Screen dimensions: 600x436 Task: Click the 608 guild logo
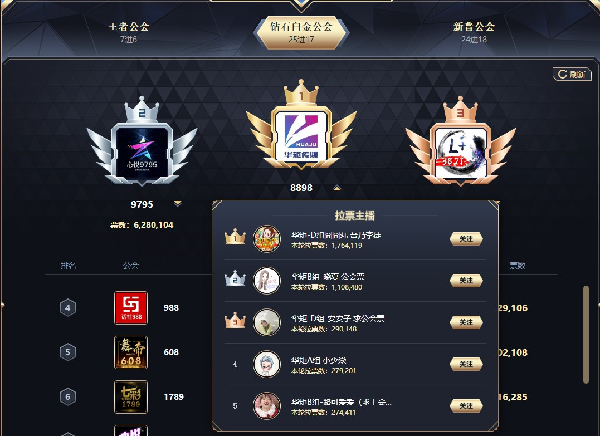click(x=131, y=352)
